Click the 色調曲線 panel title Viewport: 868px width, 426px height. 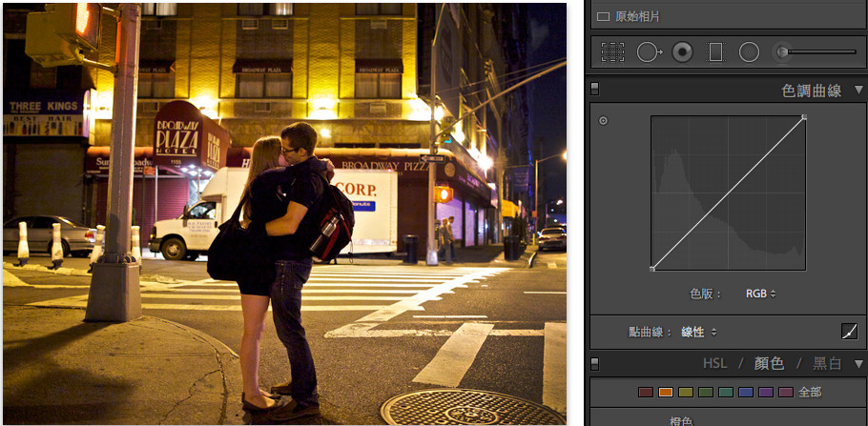coord(811,91)
